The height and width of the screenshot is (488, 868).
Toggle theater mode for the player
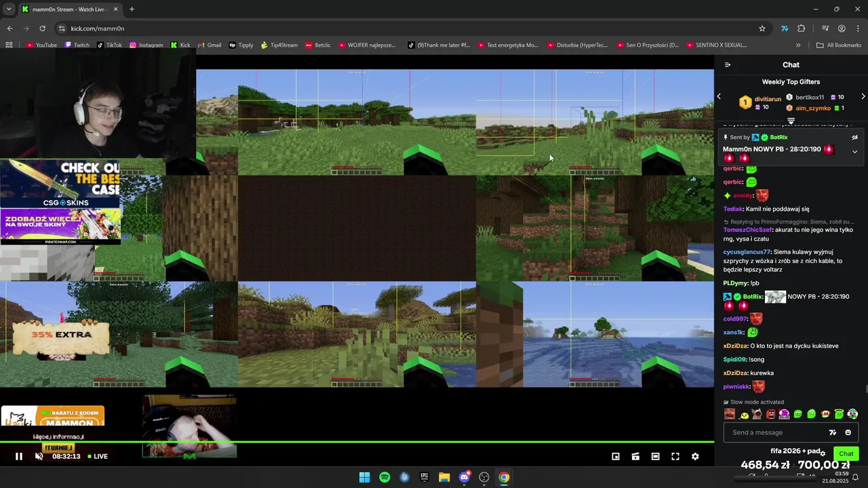click(655, 456)
